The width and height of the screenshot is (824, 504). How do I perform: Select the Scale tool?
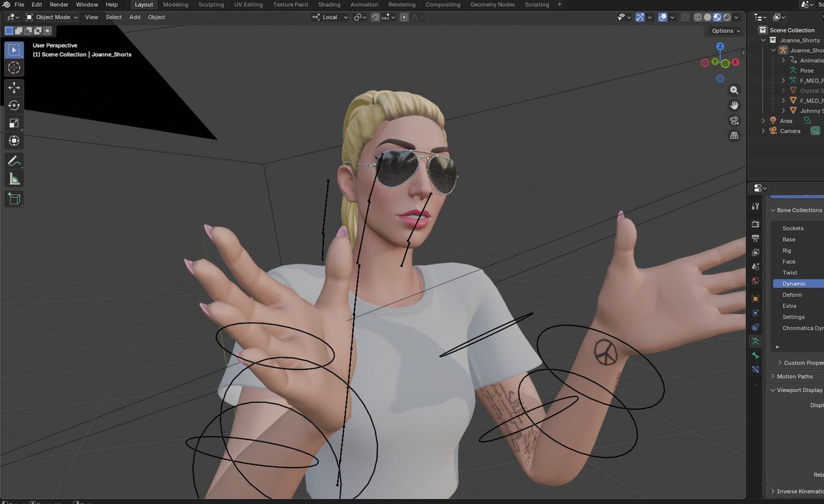pos(14,124)
